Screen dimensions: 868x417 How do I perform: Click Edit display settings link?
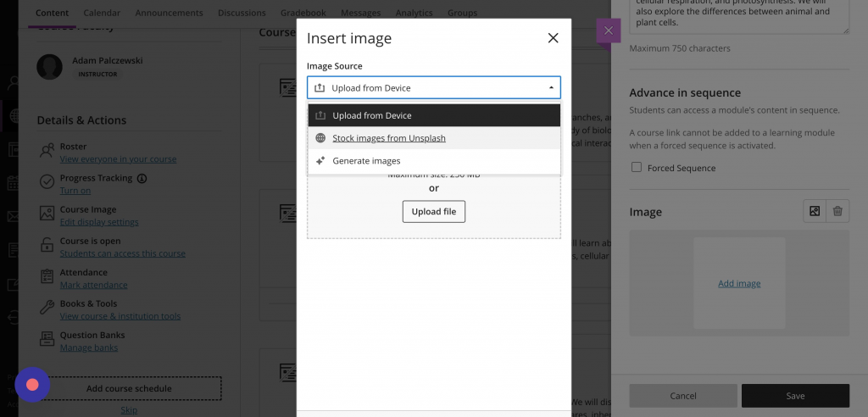pos(99,222)
